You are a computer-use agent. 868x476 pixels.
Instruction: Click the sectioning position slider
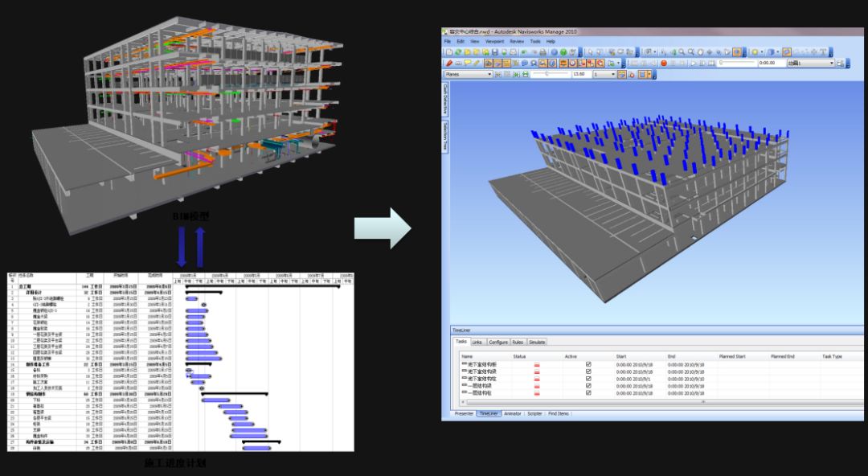click(x=545, y=74)
